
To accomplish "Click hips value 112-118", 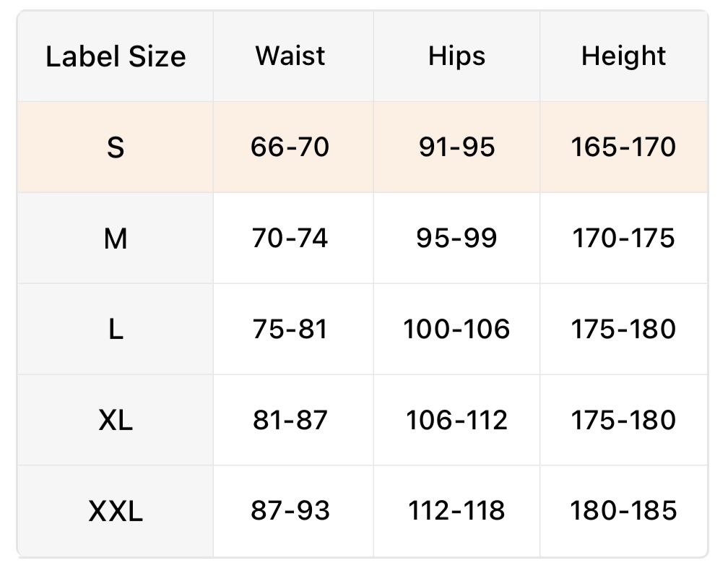I will coord(456,512).
